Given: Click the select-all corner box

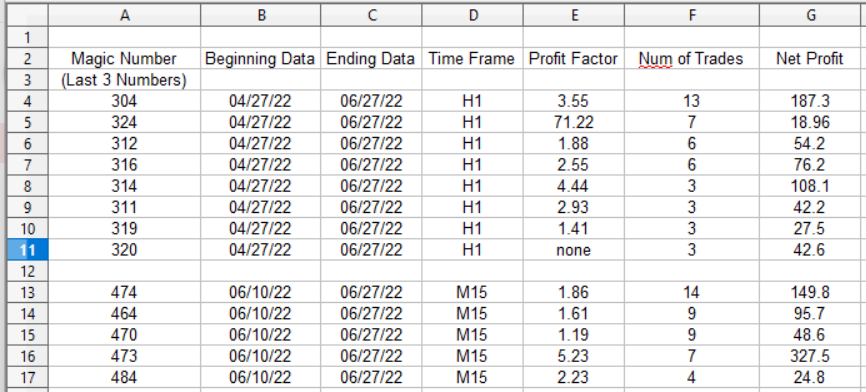Looking at the screenshot, I should pyautogui.click(x=28, y=15).
